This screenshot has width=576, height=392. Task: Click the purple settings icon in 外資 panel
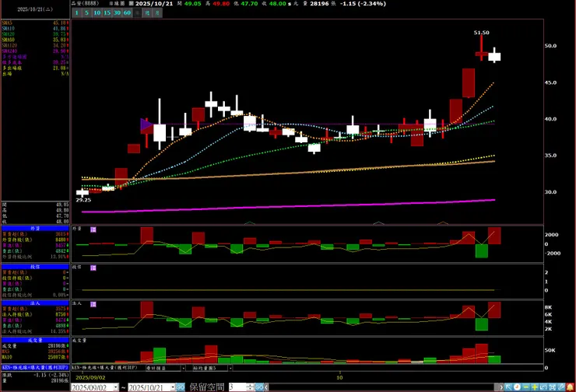click(x=93, y=229)
